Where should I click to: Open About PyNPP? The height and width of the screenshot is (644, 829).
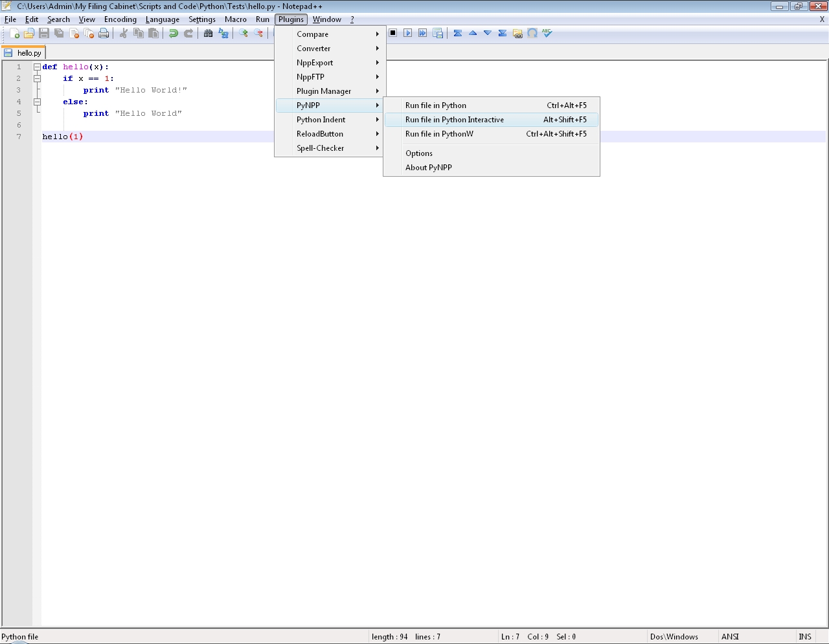point(492,168)
